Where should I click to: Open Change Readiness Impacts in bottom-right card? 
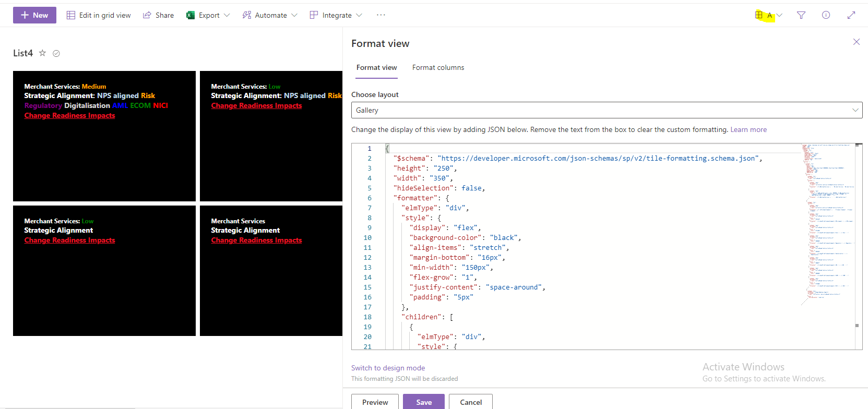pyautogui.click(x=256, y=240)
